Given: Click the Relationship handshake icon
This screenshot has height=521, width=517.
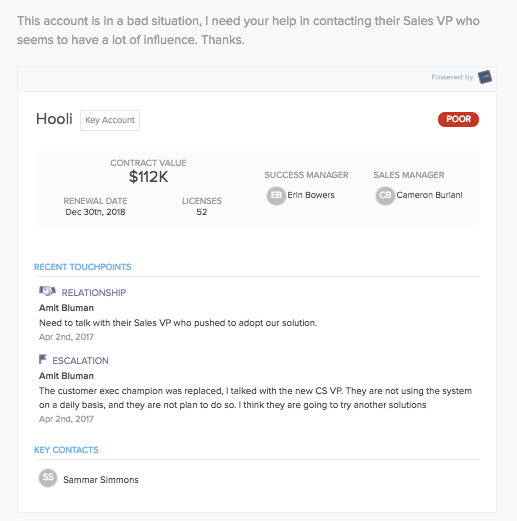Looking at the screenshot, I should (x=47, y=291).
